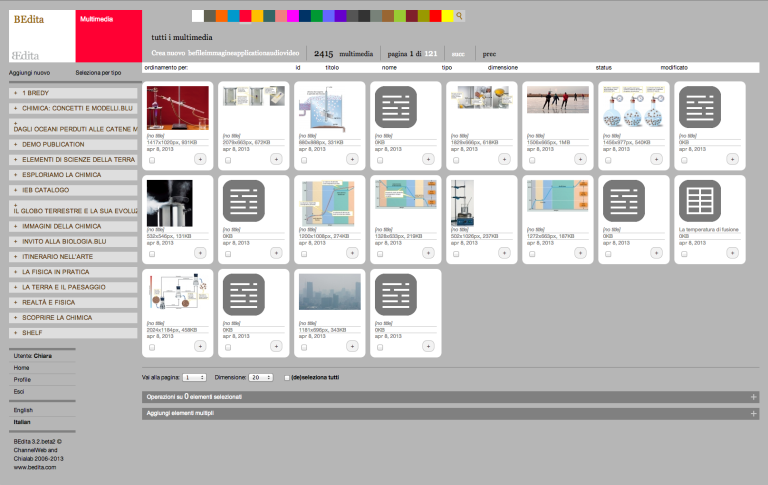
Task: Sort list by titolo column
Action: point(333,67)
